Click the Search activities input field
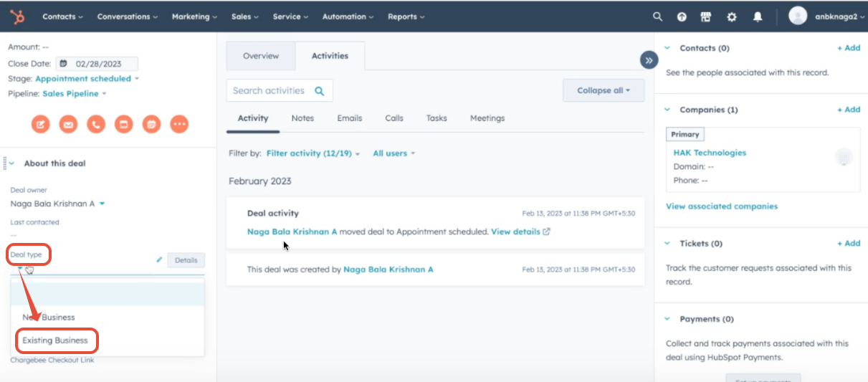 tap(270, 91)
